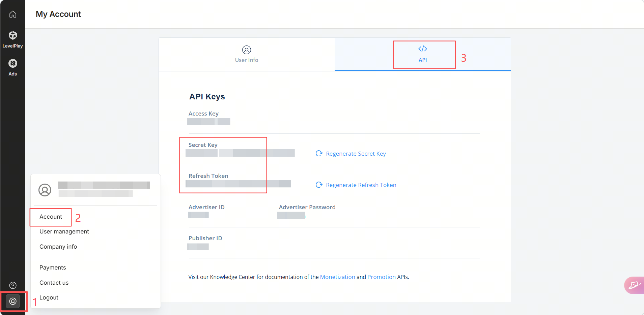Click the Publisher ID label

(x=205, y=238)
